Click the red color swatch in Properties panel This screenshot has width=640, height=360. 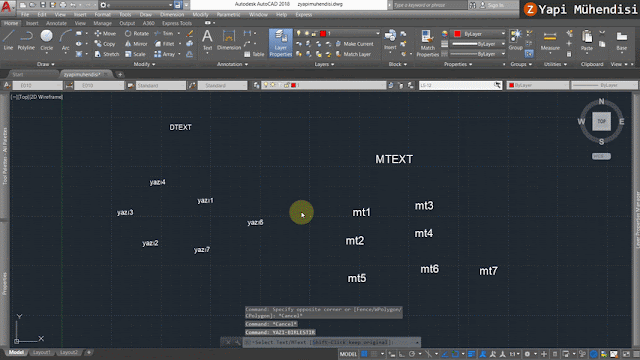point(457,33)
